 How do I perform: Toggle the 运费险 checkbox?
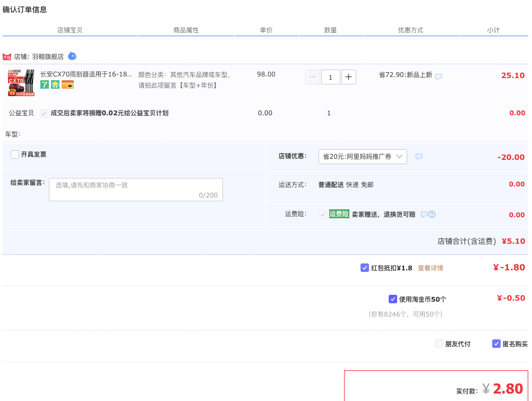point(323,214)
